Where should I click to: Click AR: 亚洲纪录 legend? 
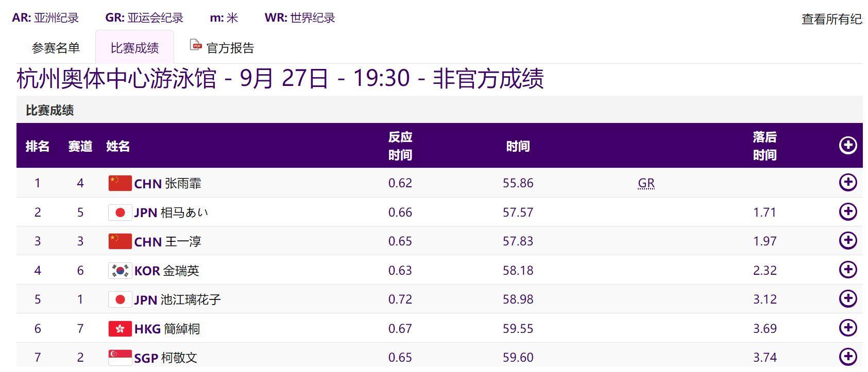(45, 18)
